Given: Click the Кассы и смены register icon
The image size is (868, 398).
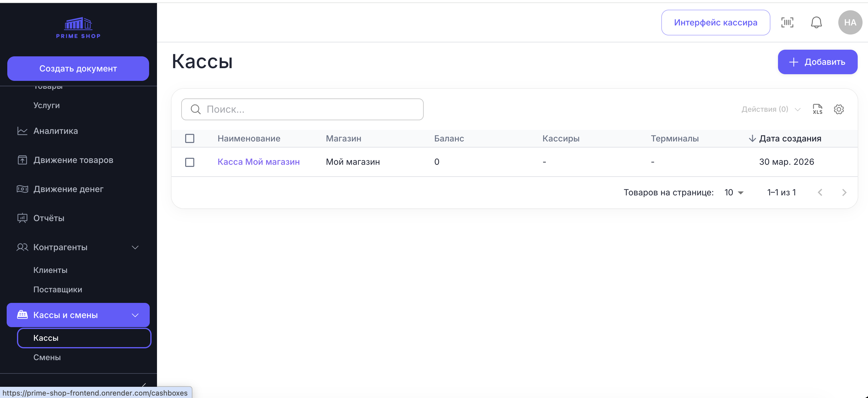Looking at the screenshot, I should tap(22, 315).
